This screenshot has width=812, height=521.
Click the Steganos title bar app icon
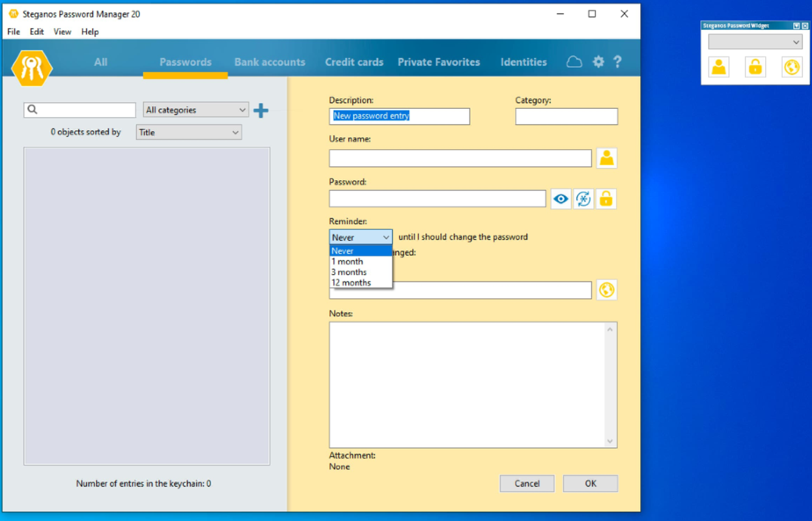13,14
